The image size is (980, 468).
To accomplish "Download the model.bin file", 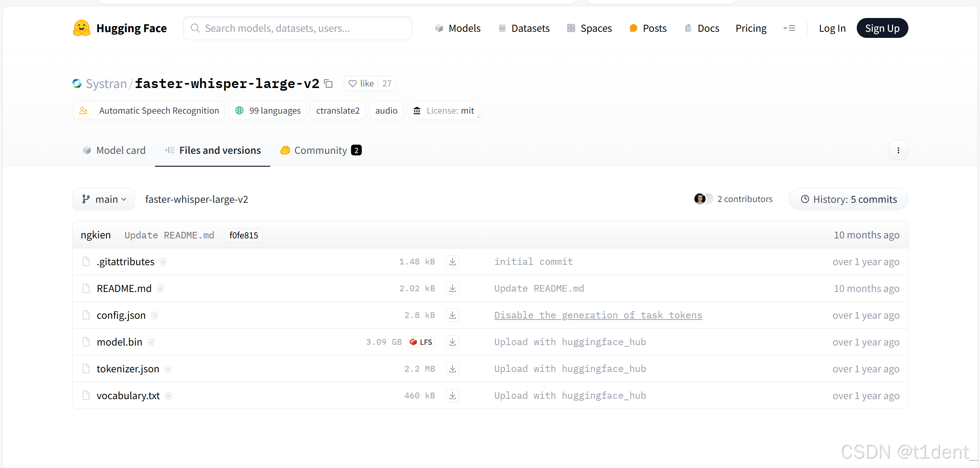I will [x=452, y=342].
